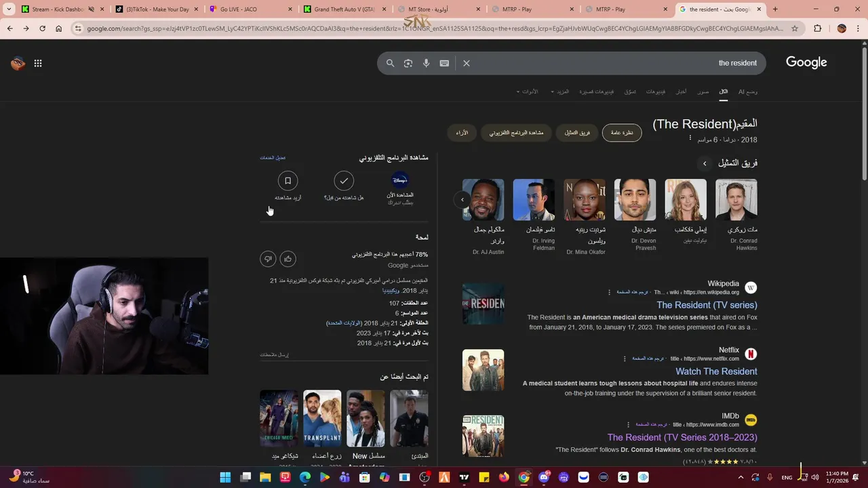Click the bookmark want-to-watch icon
The height and width of the screenshot is (488, 868).
pos(288,181)
